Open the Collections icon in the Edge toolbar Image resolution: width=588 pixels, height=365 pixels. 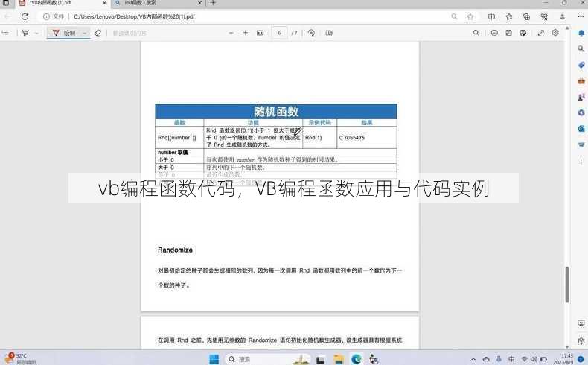click(526, 16)
